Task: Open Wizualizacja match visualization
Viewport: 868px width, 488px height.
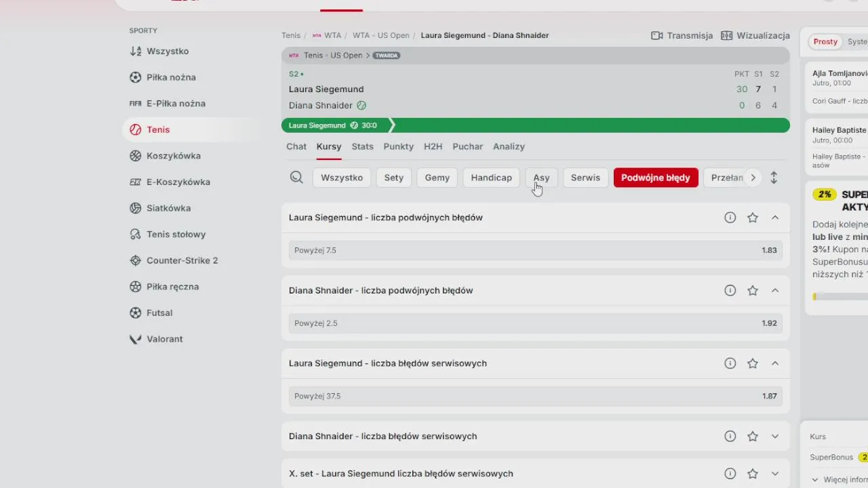Action: (755, 35)
